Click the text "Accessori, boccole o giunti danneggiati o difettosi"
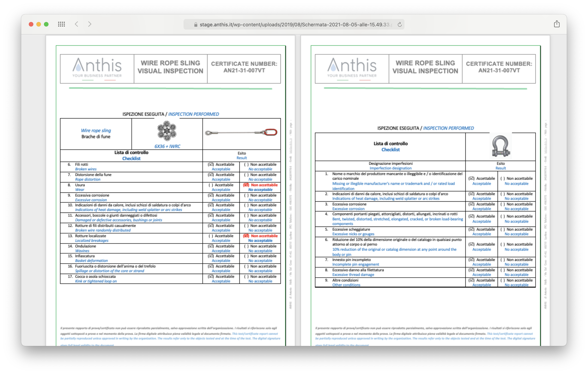This screenshot has width=588, height=374. (116, 215)
